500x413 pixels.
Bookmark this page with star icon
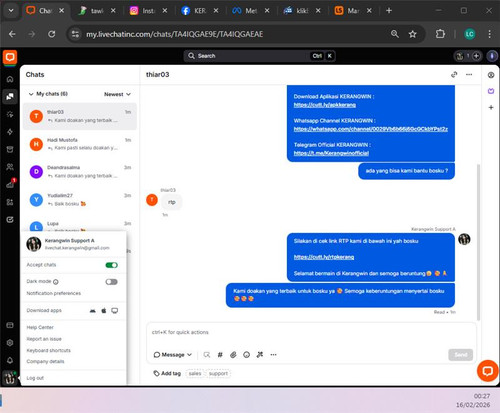413,34
